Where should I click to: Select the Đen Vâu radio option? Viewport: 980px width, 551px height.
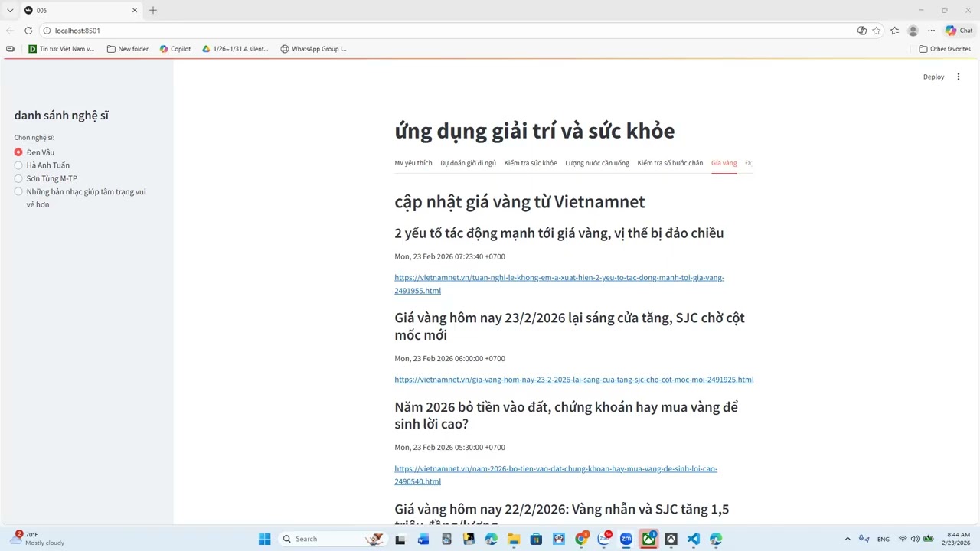tap(18, 152)
